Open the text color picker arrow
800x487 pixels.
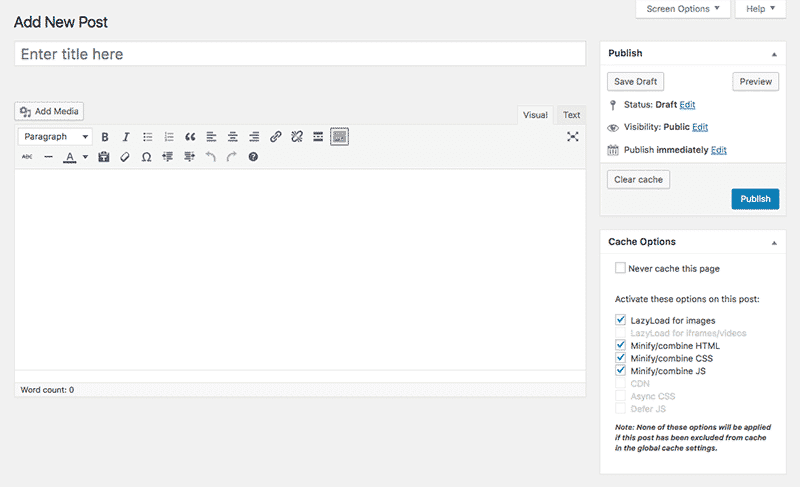(85, 157)
